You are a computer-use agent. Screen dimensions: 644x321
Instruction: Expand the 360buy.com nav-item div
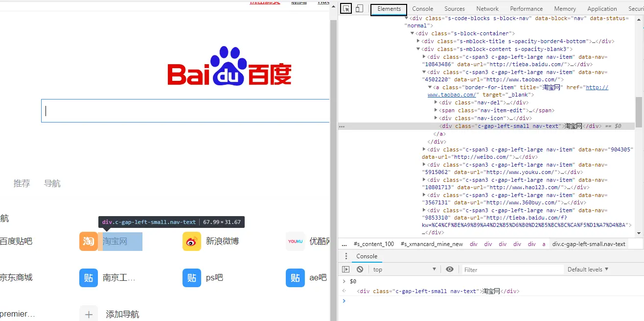click(x=424, y=195)
